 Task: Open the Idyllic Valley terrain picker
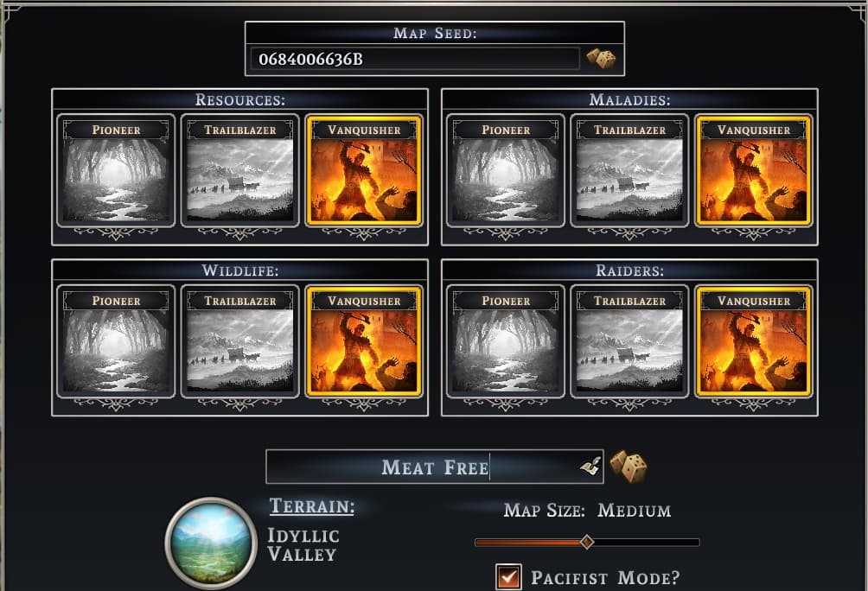pos(211,543)
